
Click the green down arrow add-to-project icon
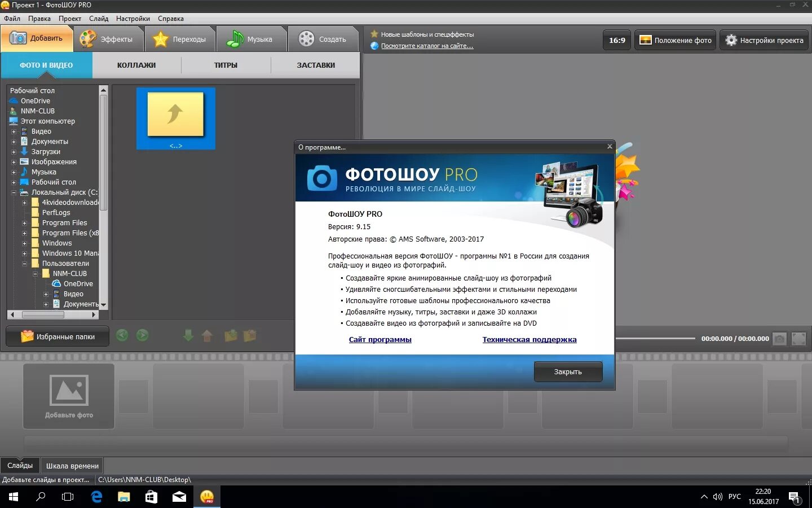pyautogui.click(x=188, y=336)
